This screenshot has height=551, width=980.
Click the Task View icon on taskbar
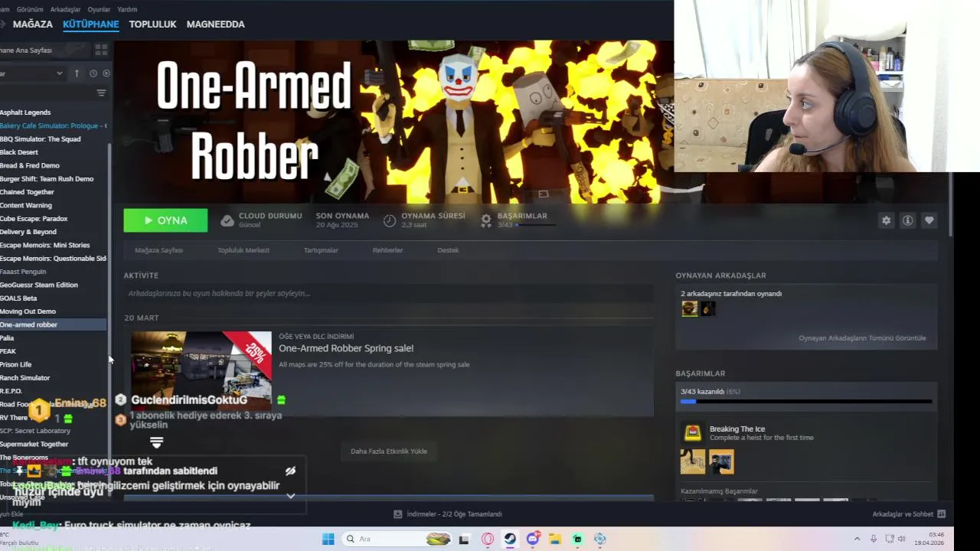[464, 539]
